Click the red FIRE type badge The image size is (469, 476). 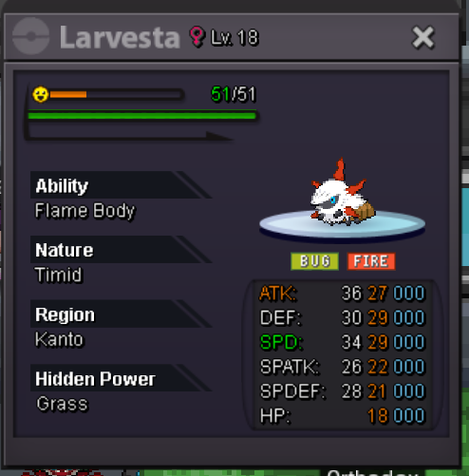point(371,261)
